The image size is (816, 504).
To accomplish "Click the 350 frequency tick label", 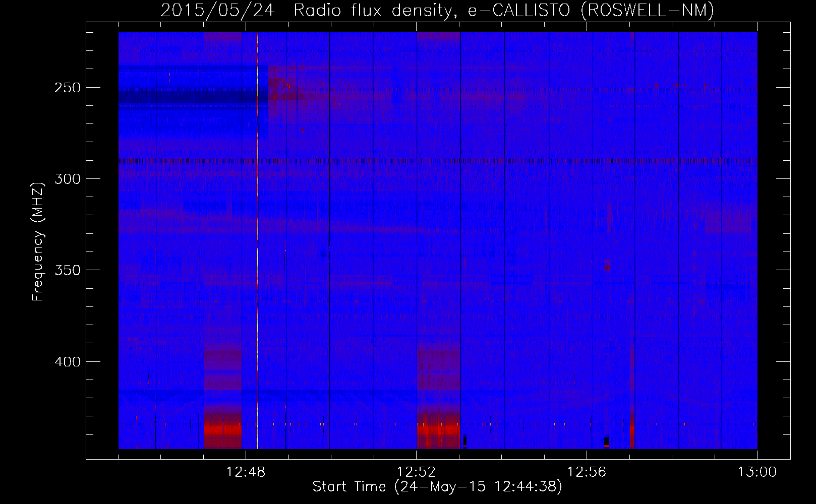I will pos(67,271).
